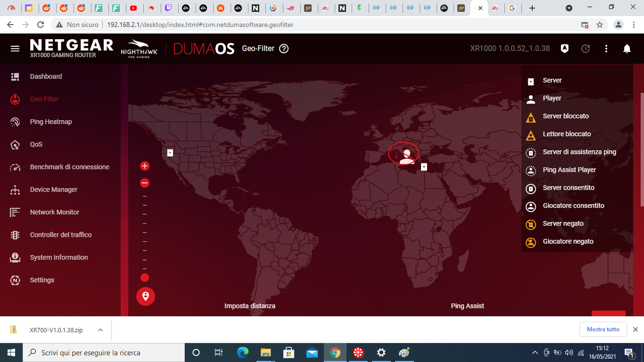This screenshot has height=362, width=644.
Task: Switch to the Twitch tab
Action: point(168,8)
